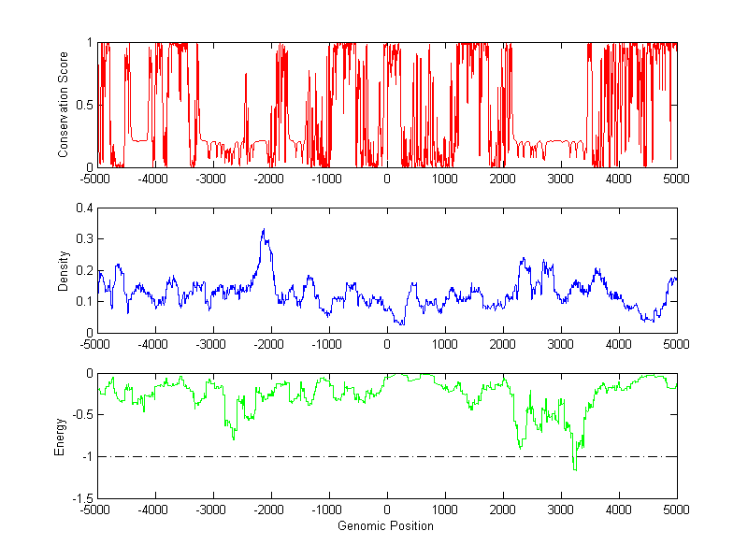Select the -1 tick on the Energy axis

87,456
